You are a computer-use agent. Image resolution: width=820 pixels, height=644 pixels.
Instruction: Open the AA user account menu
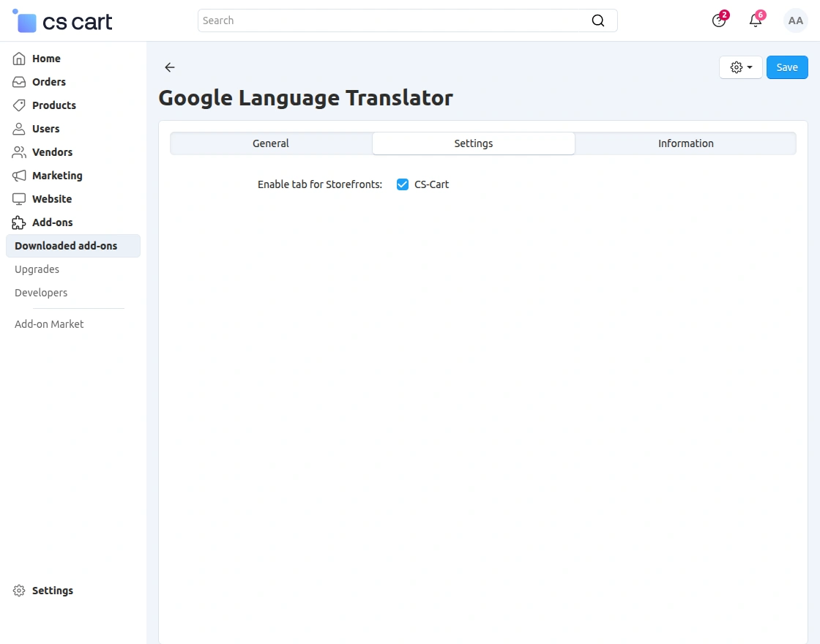tap(796, 20)
